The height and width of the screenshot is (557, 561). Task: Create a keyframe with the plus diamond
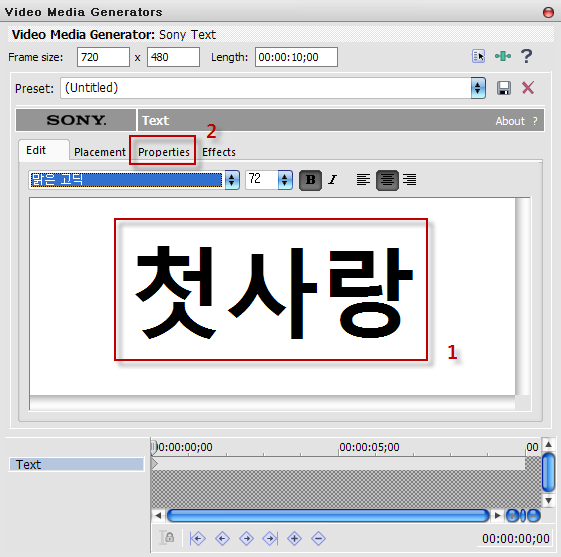[x=294, y=538]
